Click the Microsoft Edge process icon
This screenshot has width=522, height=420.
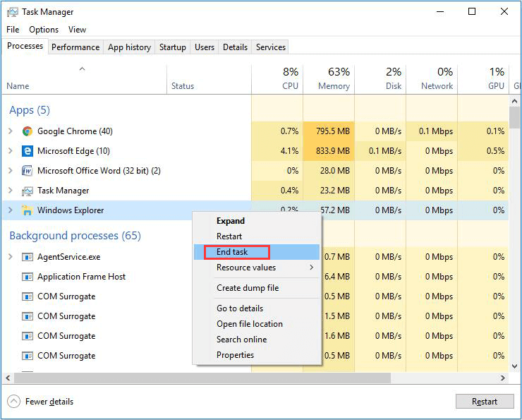(28, 151)
